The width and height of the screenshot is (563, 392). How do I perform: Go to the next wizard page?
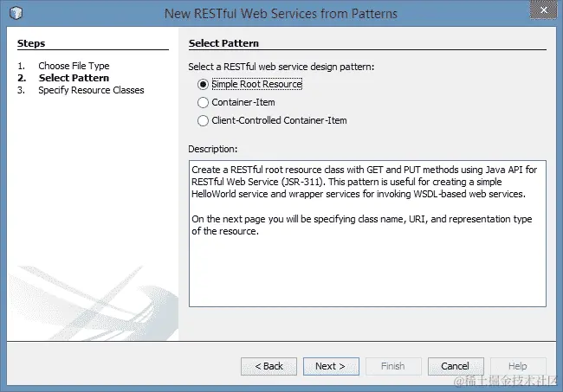(x=331, y=366)
